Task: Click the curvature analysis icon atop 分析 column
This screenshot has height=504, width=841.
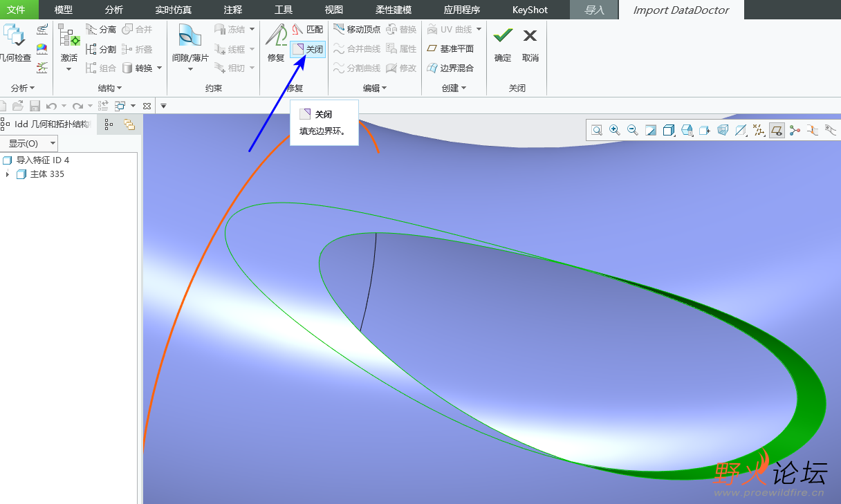Action: coord(43,30)
